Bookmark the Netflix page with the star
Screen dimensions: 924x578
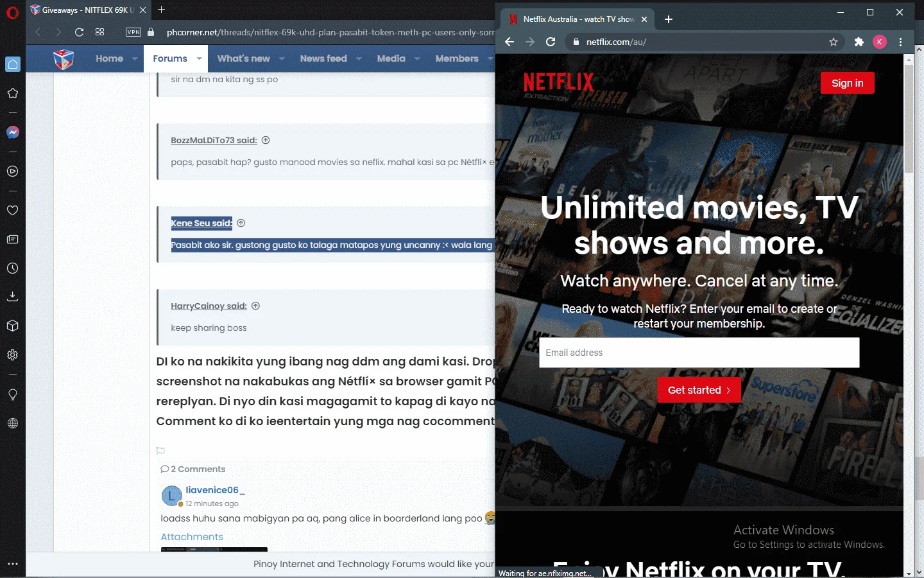pos(834,42)
